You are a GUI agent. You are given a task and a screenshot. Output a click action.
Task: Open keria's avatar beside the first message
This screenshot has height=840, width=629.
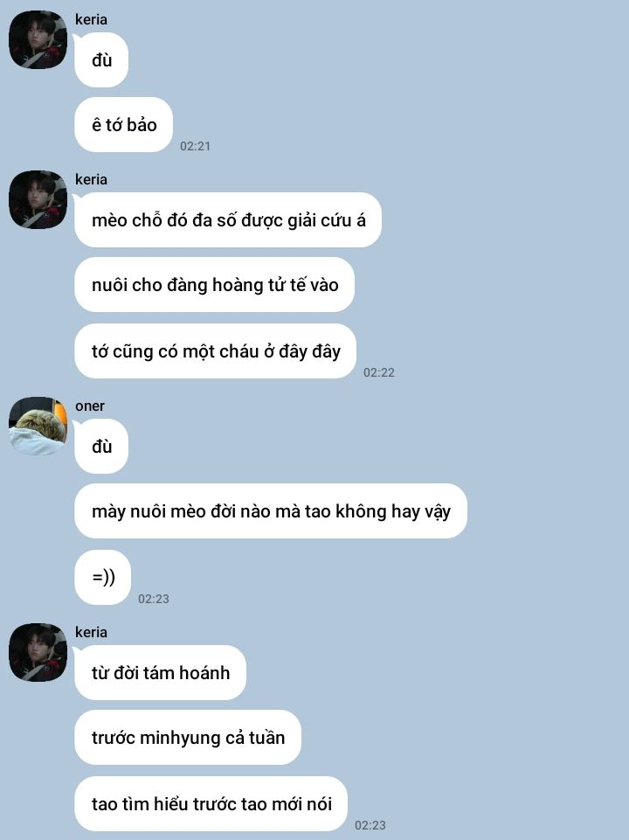click(38, 39)
